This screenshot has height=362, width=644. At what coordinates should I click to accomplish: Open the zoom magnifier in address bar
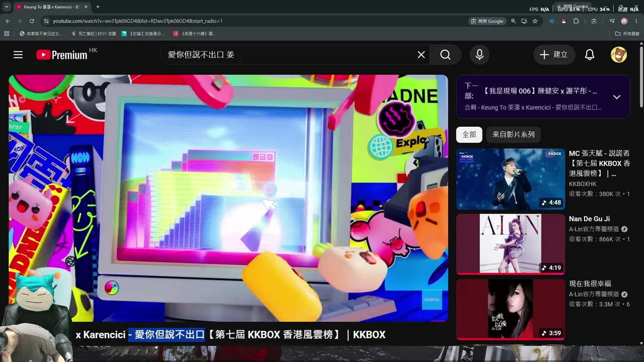click(513, 21)
